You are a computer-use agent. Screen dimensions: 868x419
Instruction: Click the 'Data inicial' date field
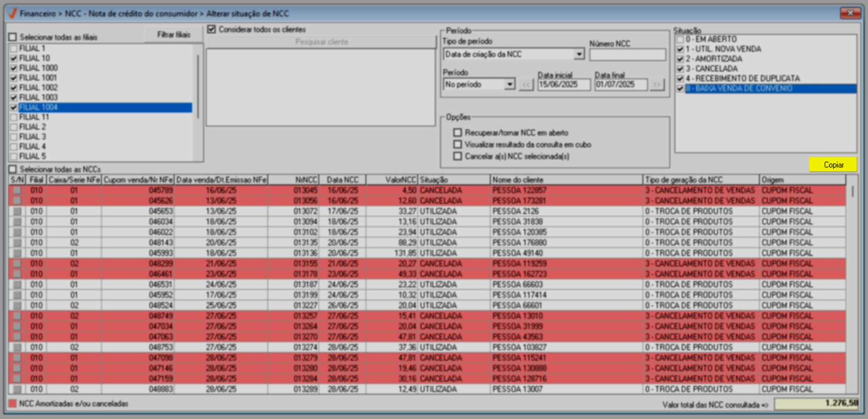564,85
